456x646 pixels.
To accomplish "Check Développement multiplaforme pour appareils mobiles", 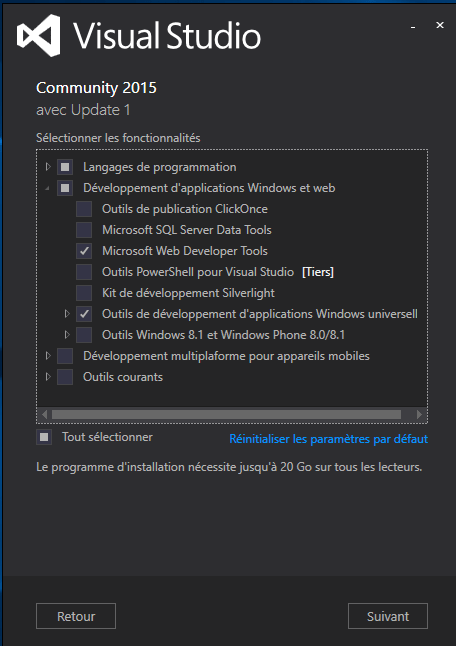I will (x=65, y=356).
